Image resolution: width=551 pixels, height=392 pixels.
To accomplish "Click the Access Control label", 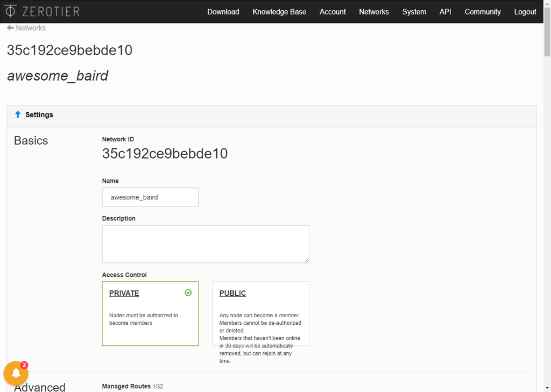I will coord(124,275).
